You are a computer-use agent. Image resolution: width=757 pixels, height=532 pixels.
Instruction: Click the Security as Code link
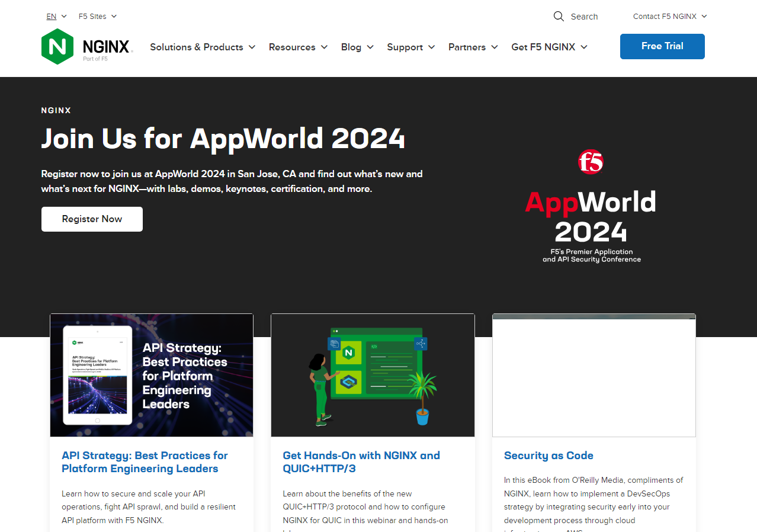coord(548,456)
